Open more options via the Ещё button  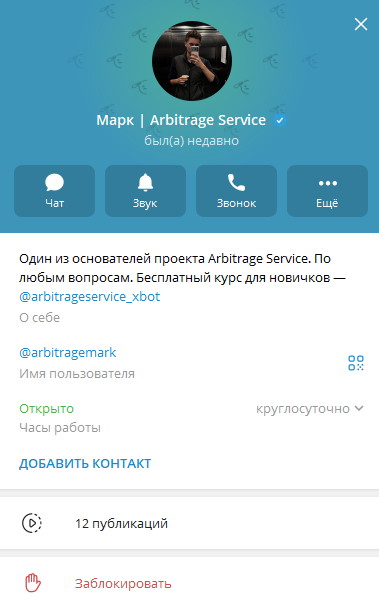[327, 191]
